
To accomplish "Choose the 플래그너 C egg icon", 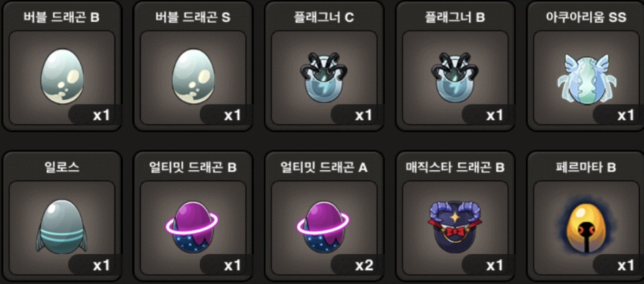I will coord(324,78).
